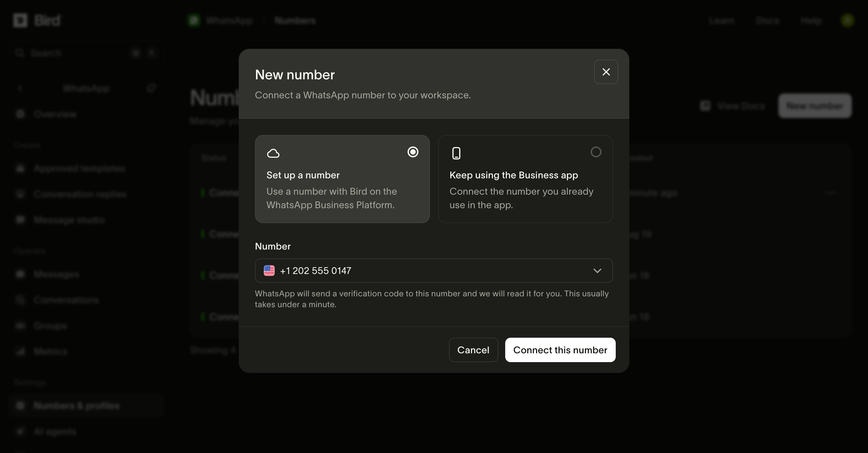Click the back arrow beside WhatsApp
The height and width of the screenshot is (453, 868).
tap(20, 88)
